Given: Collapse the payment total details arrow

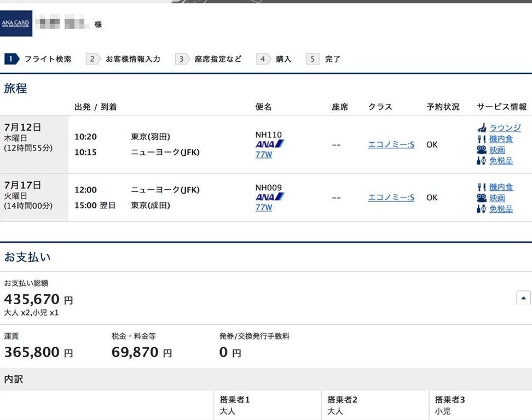Looking at the screenshot, I should [x=523, y=298].
